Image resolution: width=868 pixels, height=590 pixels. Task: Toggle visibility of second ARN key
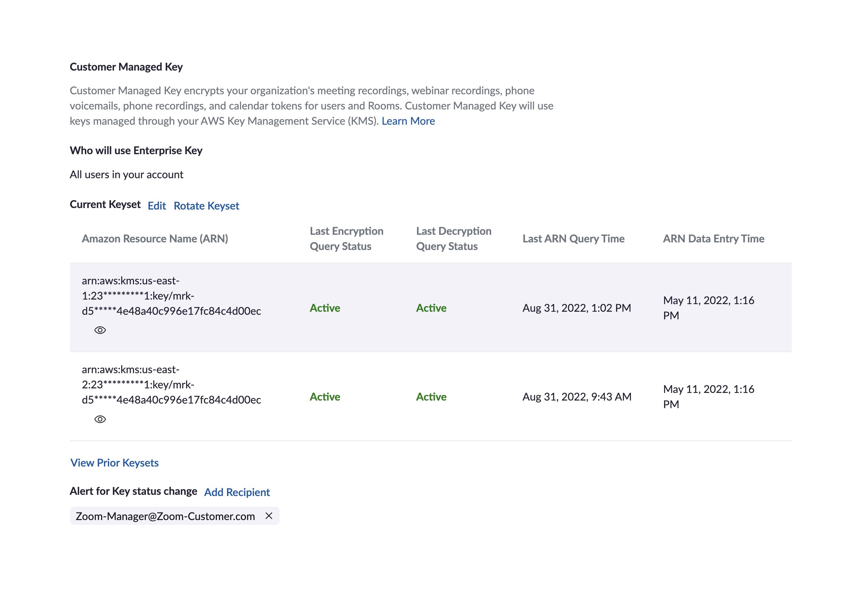(x=99, y=419)
